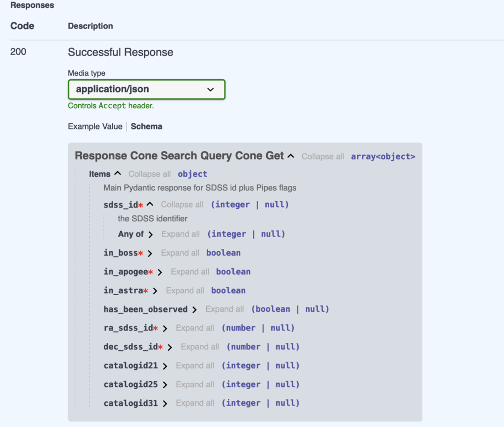504x427 pixels.
Task: Collapse the Items chevron arrow
Action: (x=118, y=174)
